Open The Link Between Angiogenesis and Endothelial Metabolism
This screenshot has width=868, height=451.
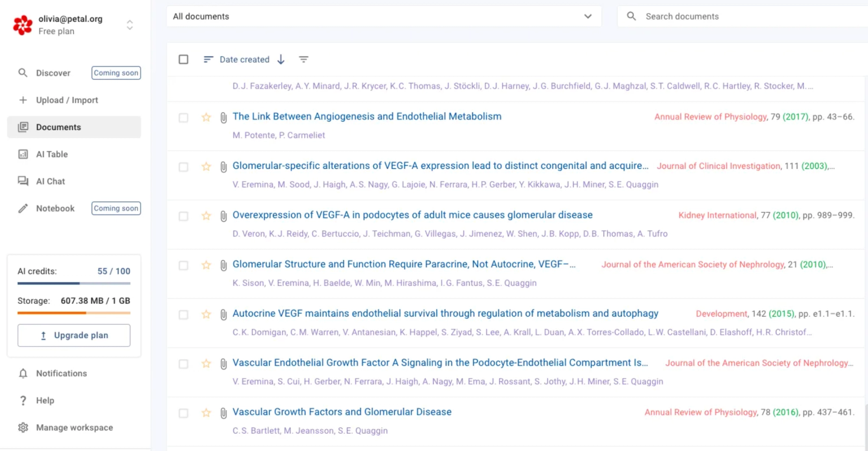367,116
